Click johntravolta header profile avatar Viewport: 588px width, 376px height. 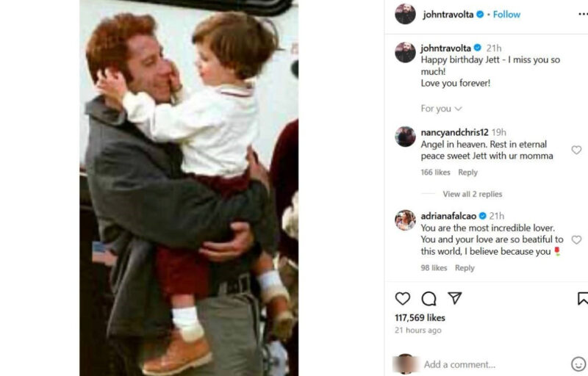pos(405,14)
